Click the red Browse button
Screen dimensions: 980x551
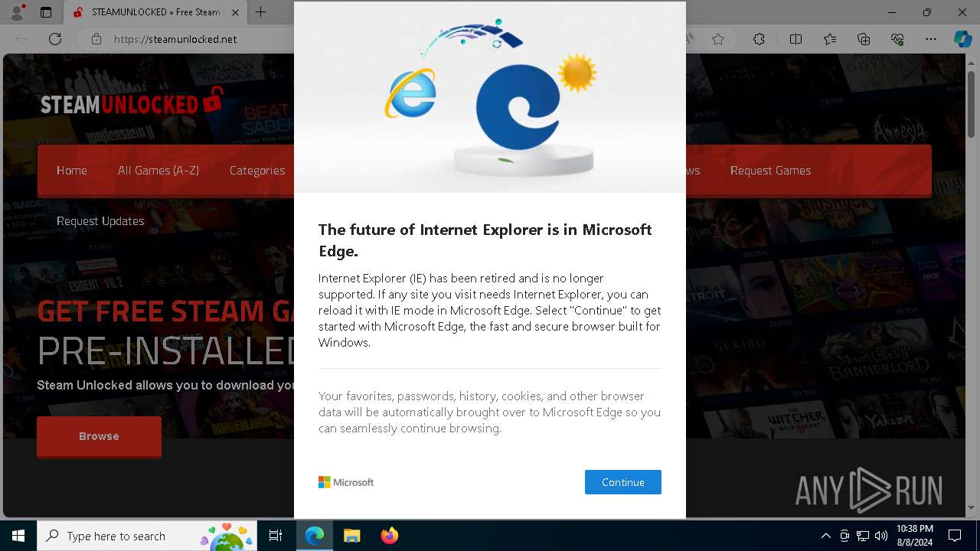[99, 436]
